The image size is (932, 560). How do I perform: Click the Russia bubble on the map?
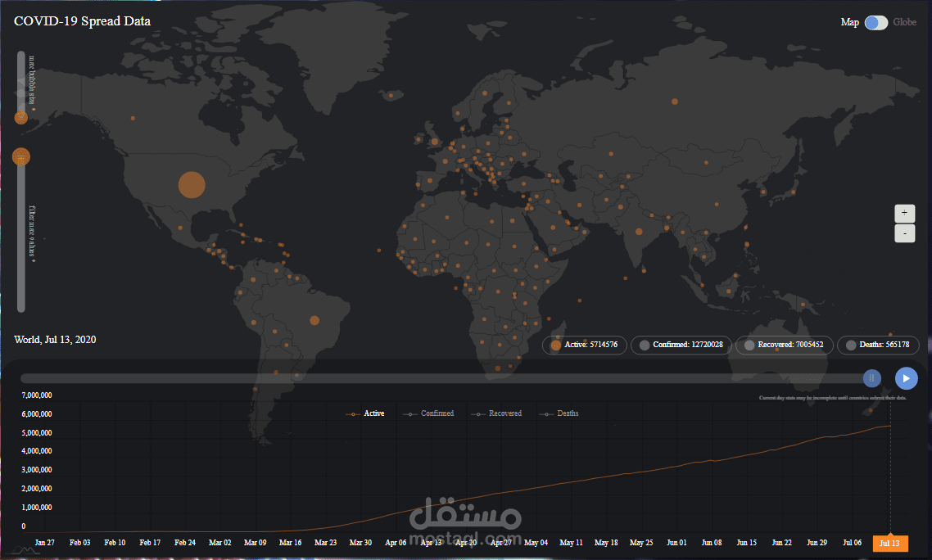tap(675, 102)
